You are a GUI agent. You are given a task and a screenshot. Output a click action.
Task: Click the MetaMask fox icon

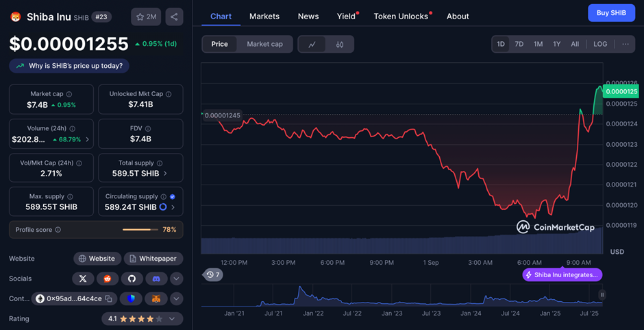click(x=156, y=298)
